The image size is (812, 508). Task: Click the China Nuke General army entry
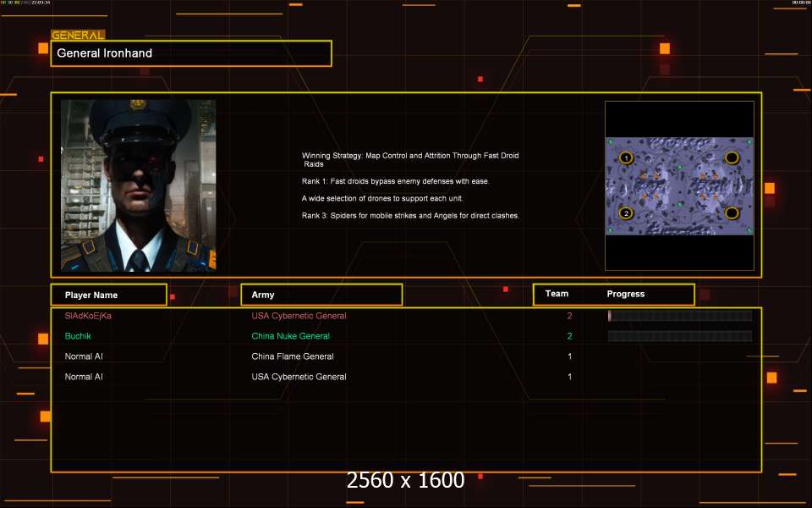click(291, 336)
